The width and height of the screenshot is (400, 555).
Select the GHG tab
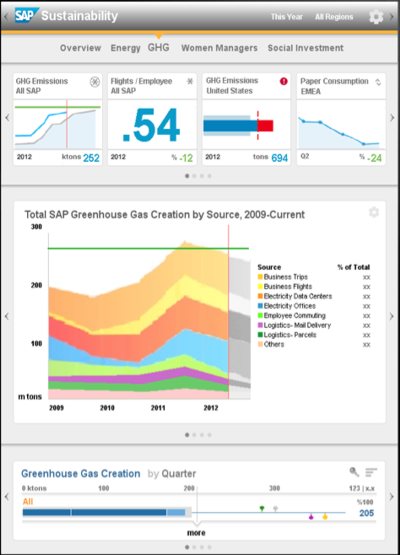(158, 47)
